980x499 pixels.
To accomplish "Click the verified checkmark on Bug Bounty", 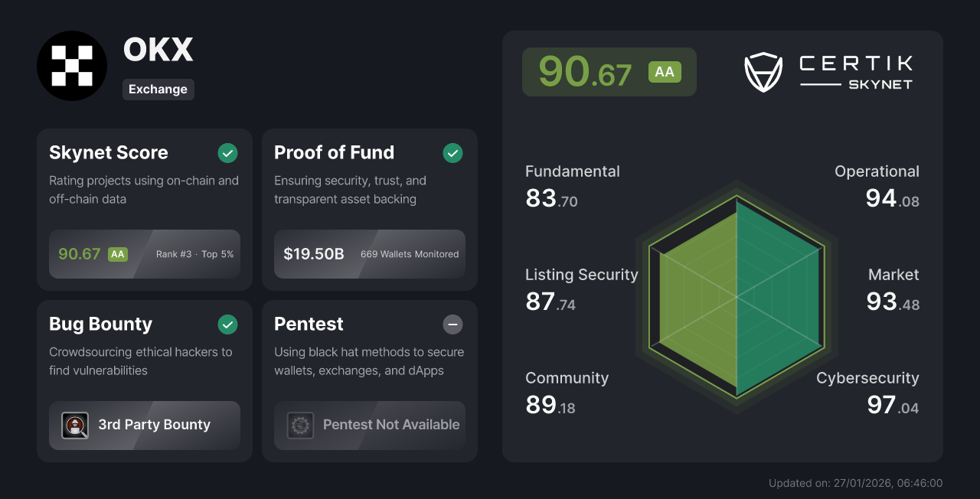I will 227,325.
